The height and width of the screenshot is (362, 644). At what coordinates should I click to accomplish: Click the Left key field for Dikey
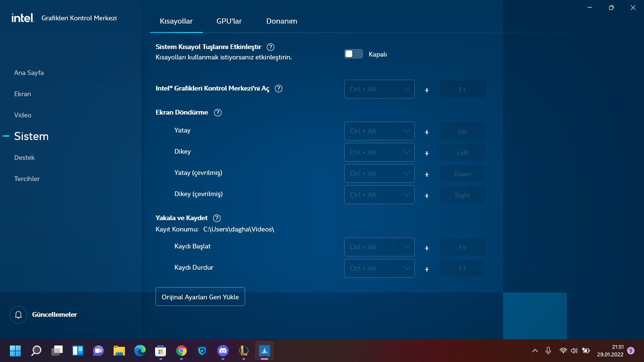(x=462, y=152)
